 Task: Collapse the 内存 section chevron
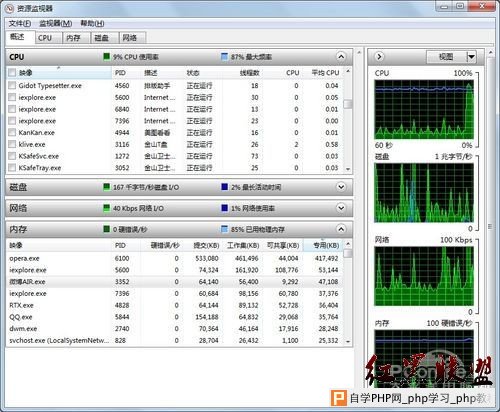point(341,229)
